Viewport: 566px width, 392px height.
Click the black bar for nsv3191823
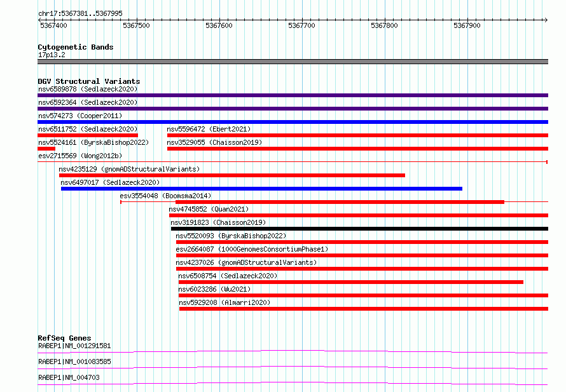pyautogui.click(x=359, y=229)
